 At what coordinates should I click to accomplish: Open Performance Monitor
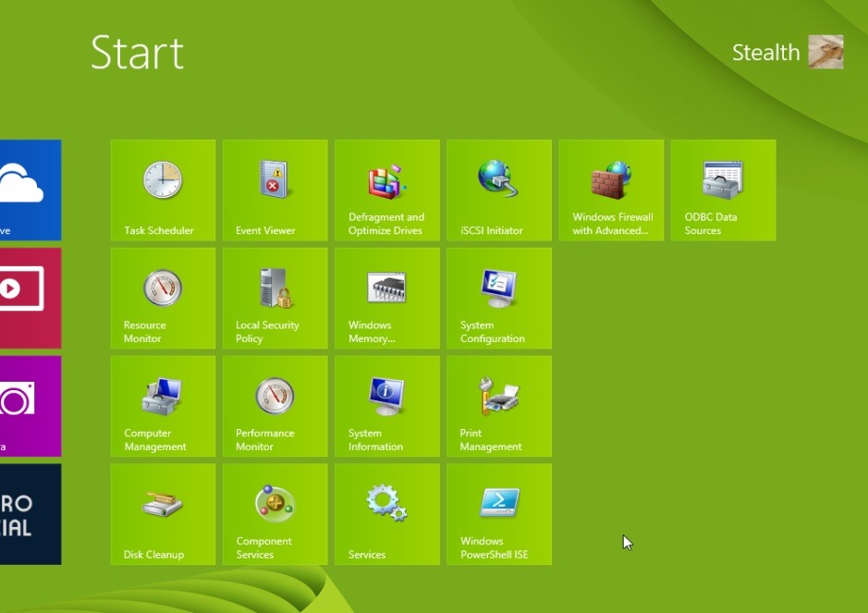click(275, 406)
